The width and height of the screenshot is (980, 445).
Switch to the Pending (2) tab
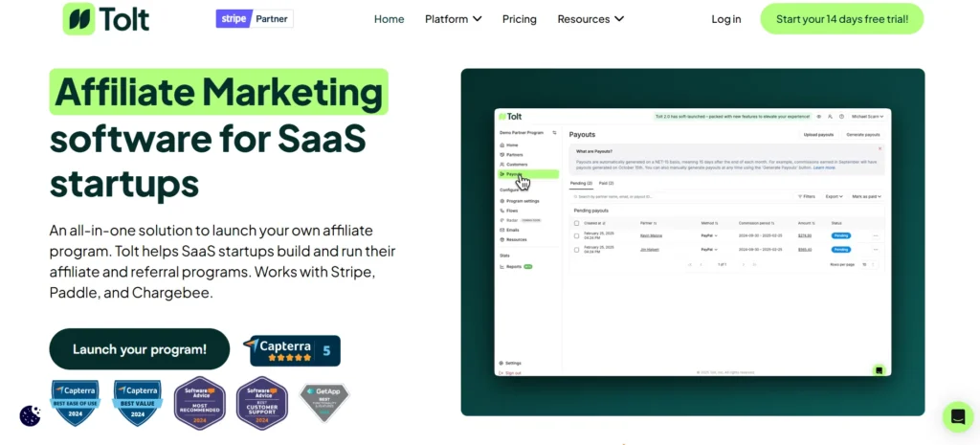pyautogui.click(x=581, y=183)
